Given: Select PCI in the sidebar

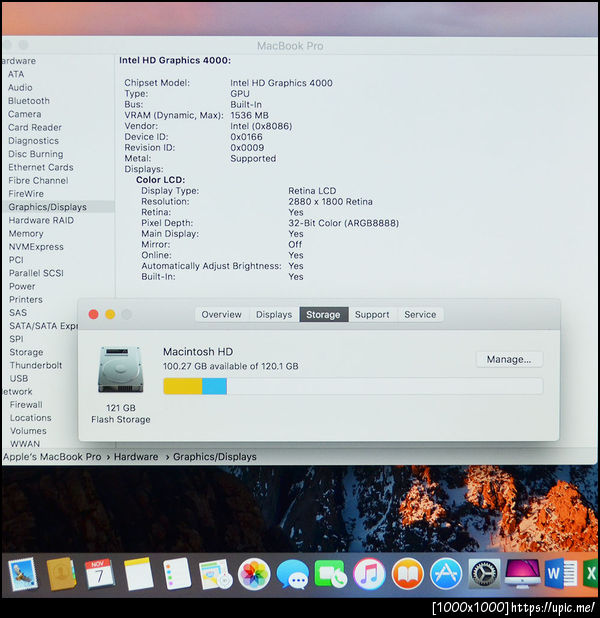Looking at the screenshot, I should (16, 260).
